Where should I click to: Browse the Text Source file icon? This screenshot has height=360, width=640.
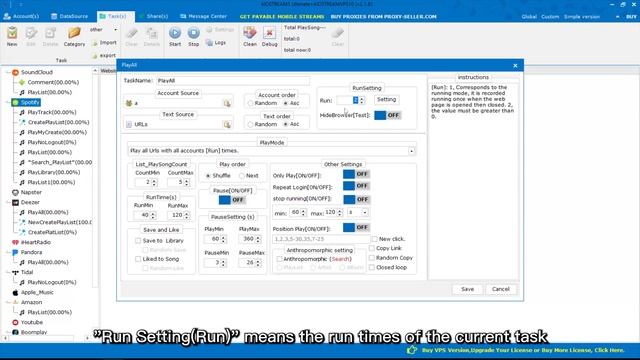click(227, 124)
